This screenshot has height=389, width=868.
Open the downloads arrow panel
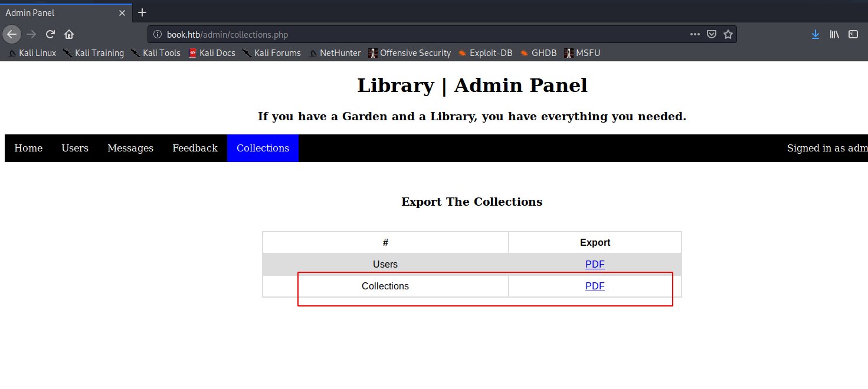815,34
